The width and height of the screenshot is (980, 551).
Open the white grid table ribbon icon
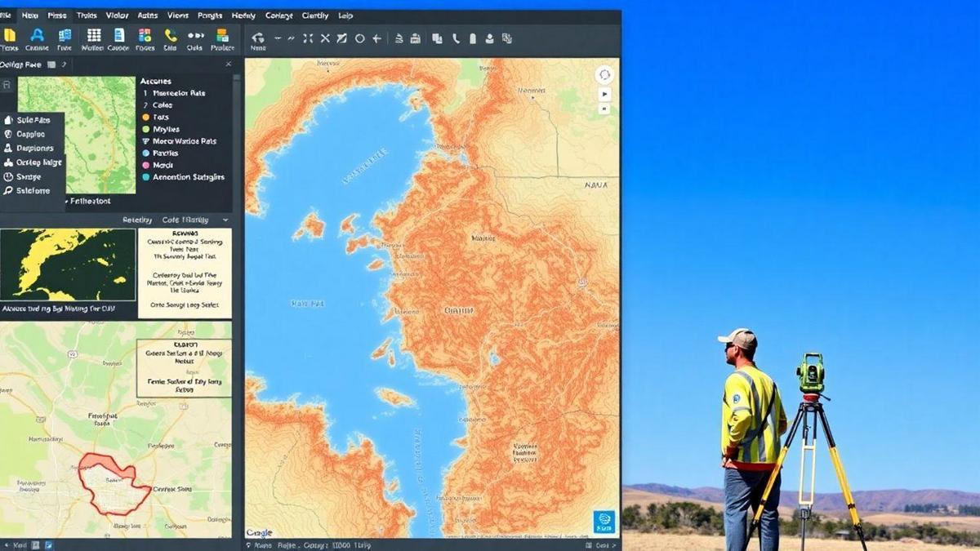94,35
